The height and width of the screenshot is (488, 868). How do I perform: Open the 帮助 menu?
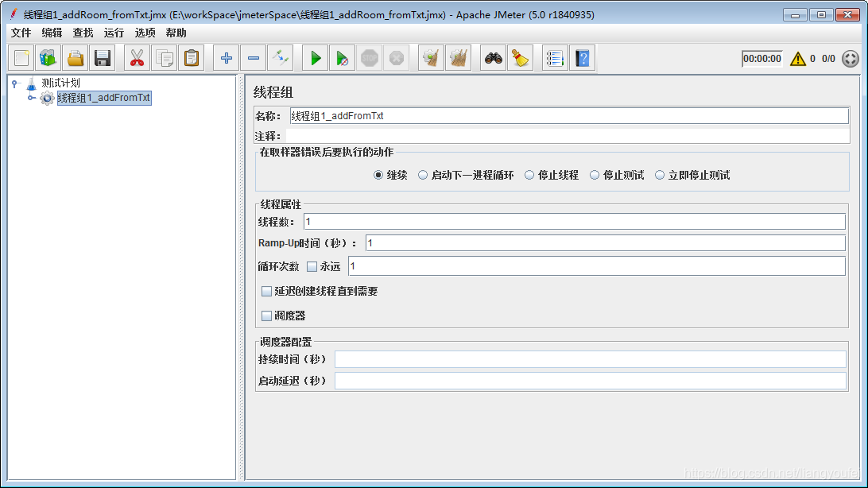[176, 33]
